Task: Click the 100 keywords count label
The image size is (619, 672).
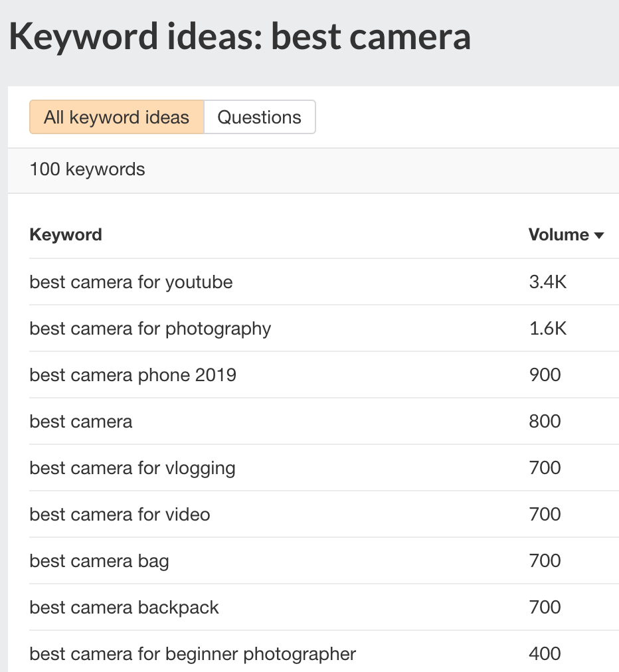Action: (x=87, y=170)
